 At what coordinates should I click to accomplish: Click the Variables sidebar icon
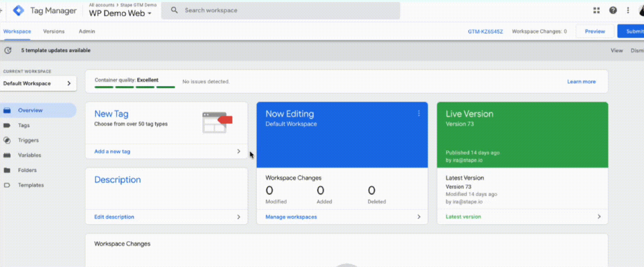[7, 155]
